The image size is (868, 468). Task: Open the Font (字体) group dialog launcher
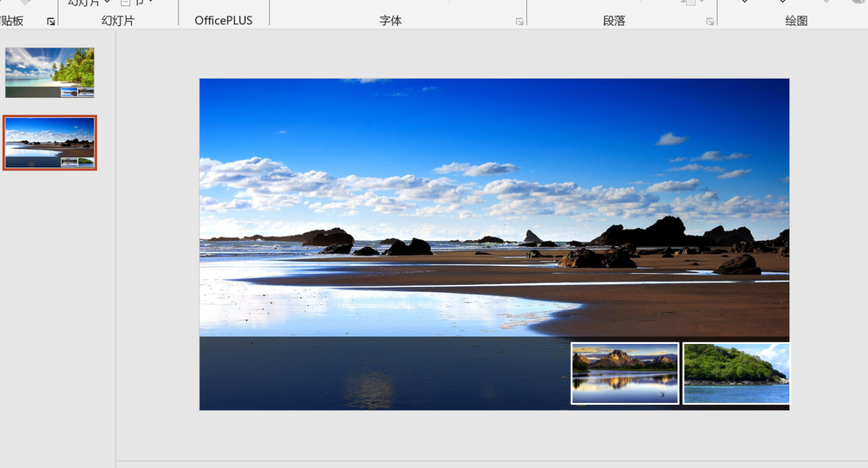519,22
